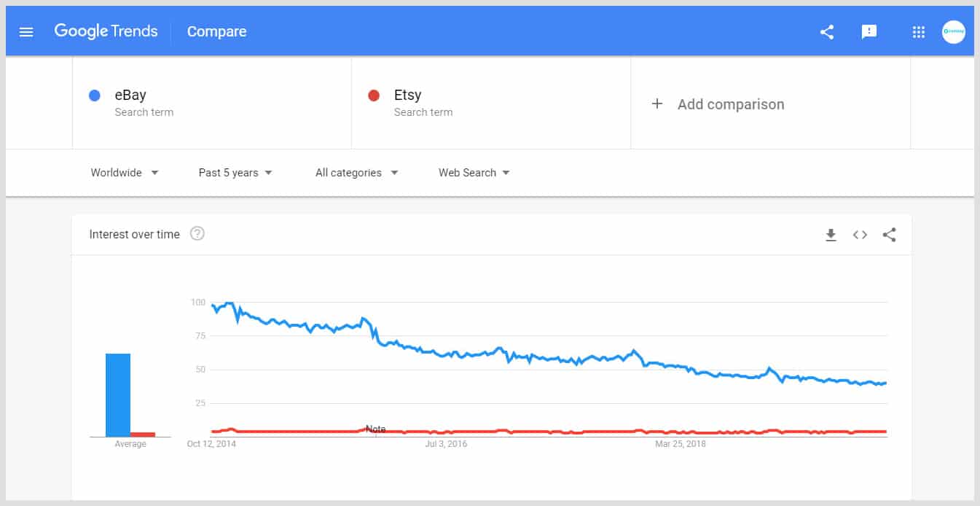Open the Google apps grid
The image size is (980, 506).
pyautogui.click(x=918, y=32)
